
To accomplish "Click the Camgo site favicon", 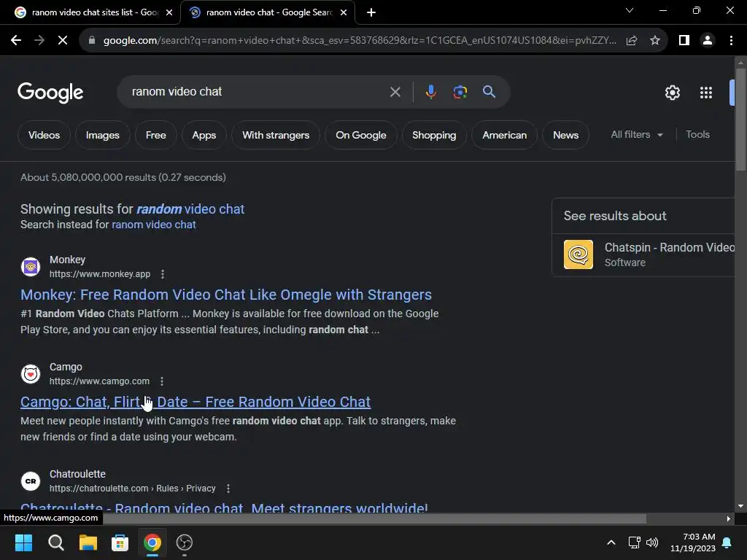I will click(31, 374).
